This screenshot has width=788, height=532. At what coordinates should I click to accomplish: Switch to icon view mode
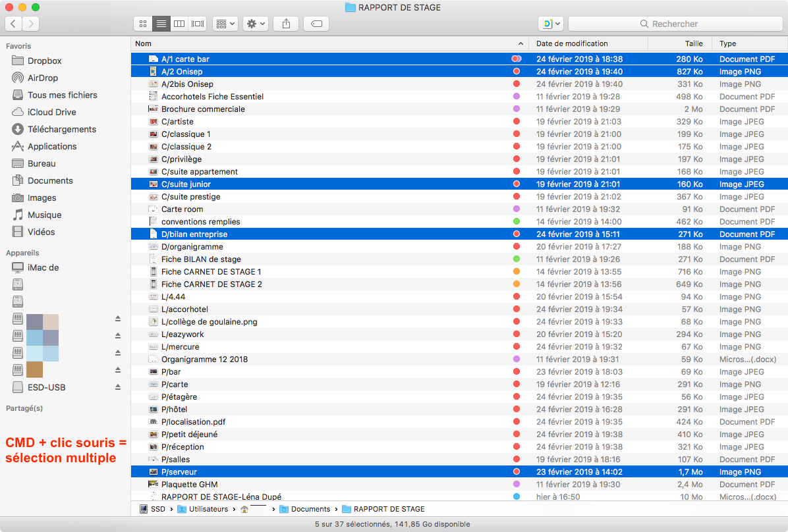142,24
